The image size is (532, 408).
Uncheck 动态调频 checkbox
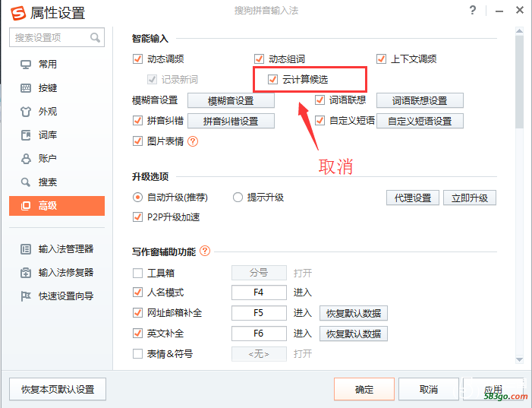coord(137,59)
